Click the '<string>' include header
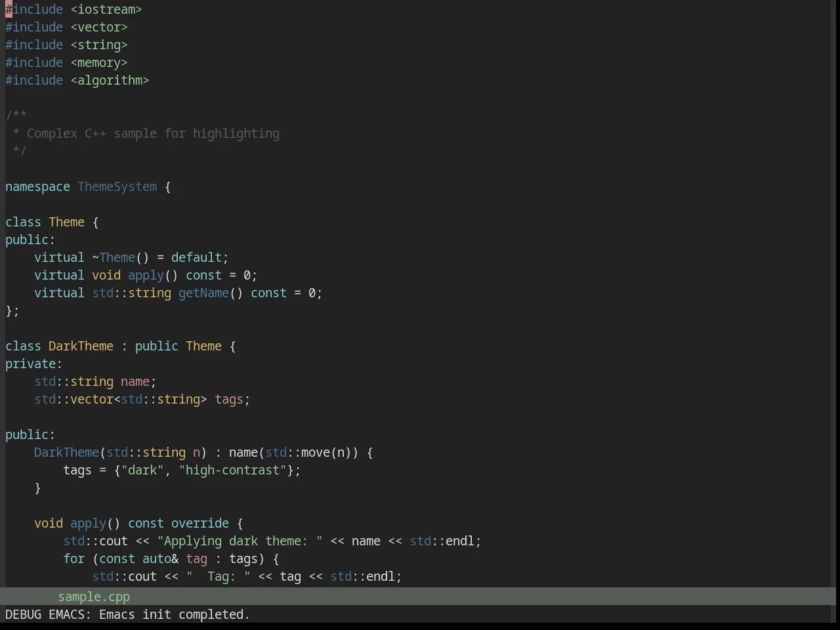Image resolution: width=840 pixels, height=630 pixels. pos(99,45)
